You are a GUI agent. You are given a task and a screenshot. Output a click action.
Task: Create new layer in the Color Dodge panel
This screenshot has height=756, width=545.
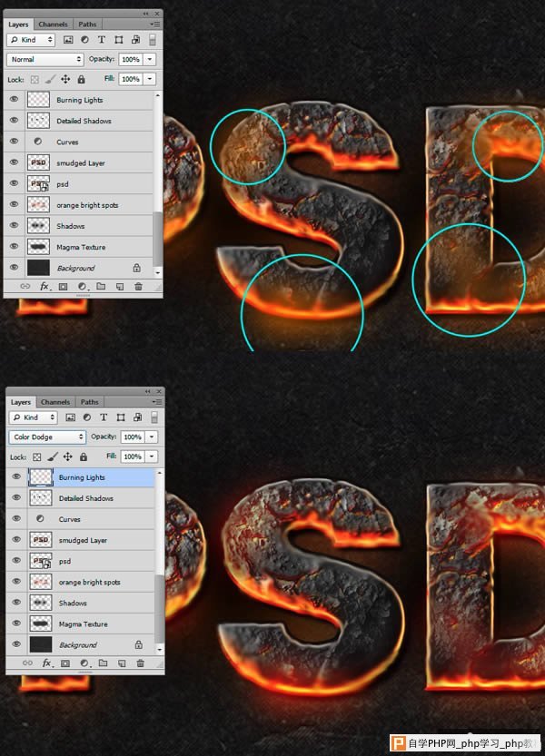122,663
